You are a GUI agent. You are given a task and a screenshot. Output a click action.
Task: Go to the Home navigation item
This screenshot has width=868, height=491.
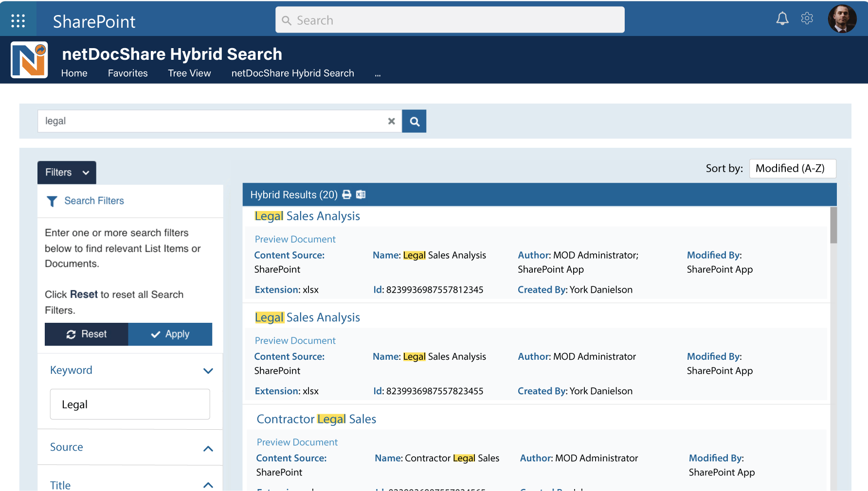[x=74, y=73]
